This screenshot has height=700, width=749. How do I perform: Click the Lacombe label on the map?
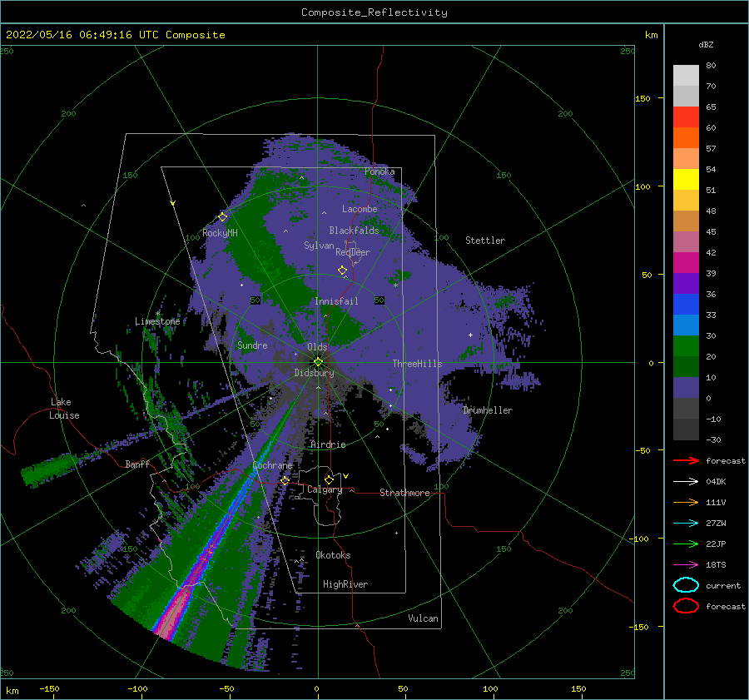coord(360,209)
